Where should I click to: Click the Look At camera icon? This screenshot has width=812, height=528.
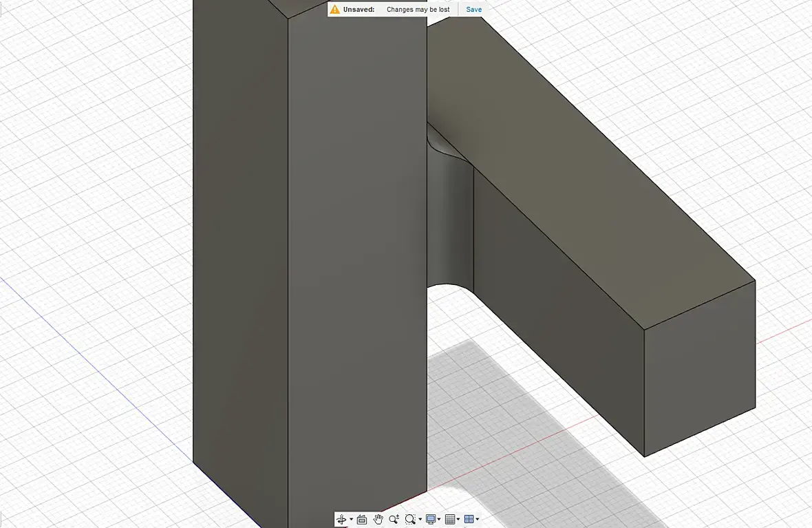[362, 519]
